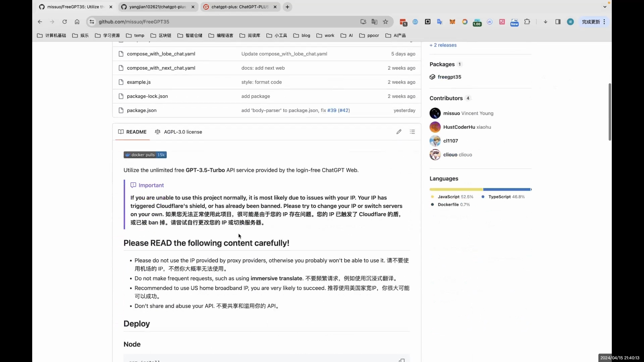Open the 区块链 bookmark folder
This screenshot has width=644, height=362.
pos(161,35)
